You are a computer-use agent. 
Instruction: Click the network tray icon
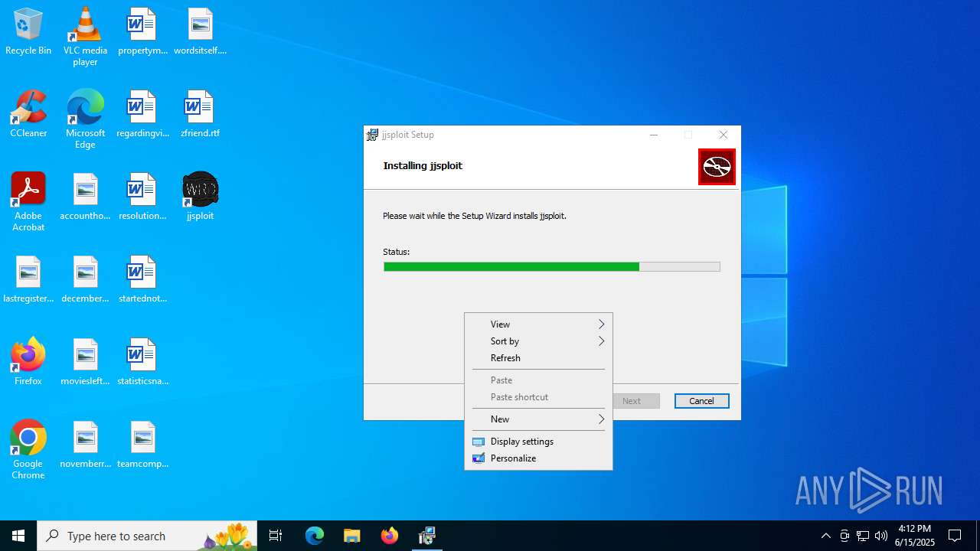[x=863, y=536]
